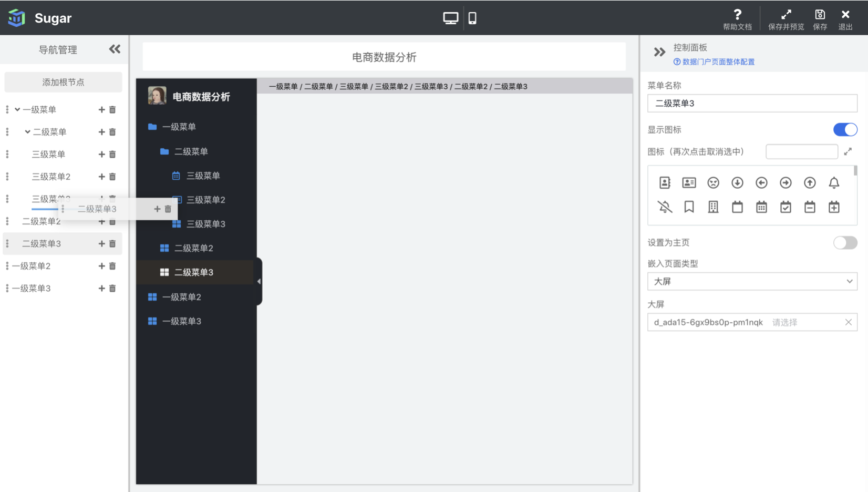868x492 pixels.
Task: Choose the calendar check icon
Action: 786,207
